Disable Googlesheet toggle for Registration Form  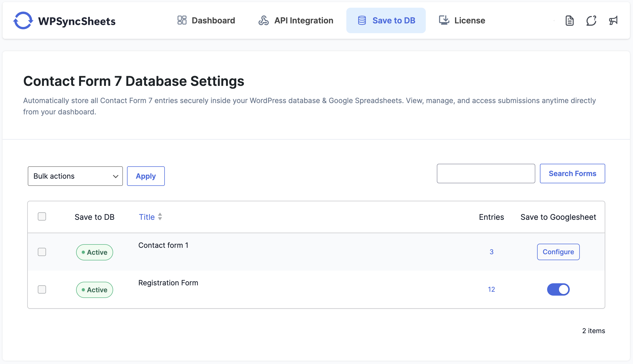pyautogui.click(x=558, y=289)
